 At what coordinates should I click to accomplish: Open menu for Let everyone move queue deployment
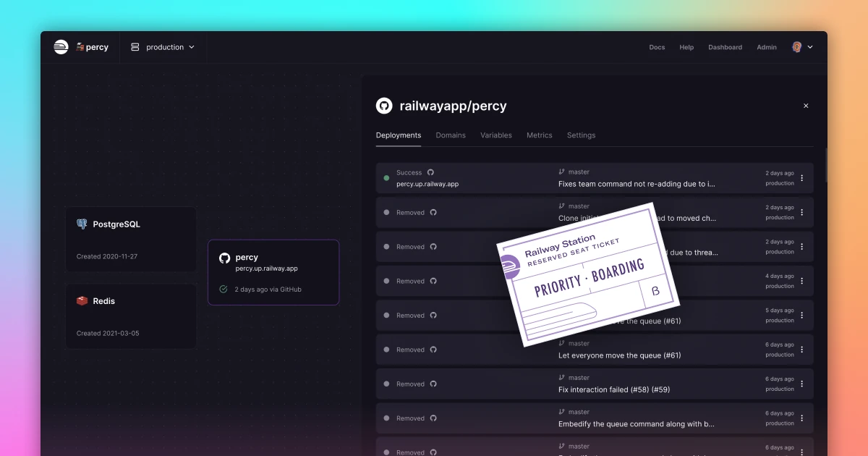click(x=801, y=350)
